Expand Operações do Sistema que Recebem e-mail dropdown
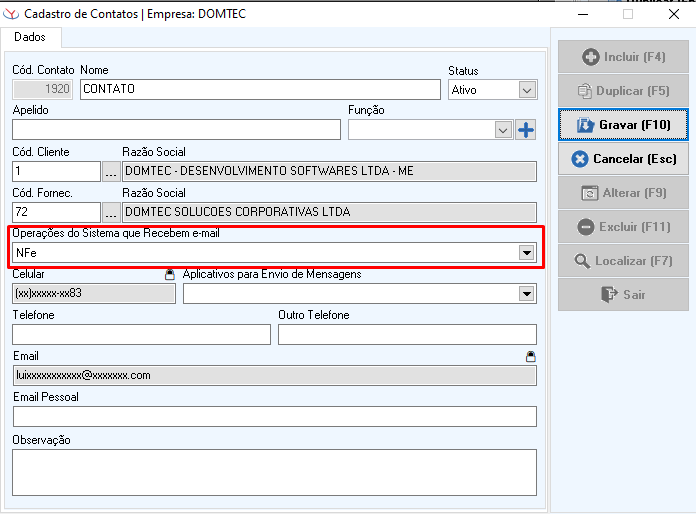 (x=527, y=254)
